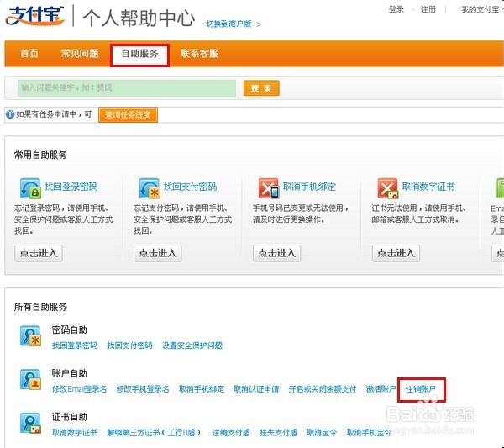Open the 取消手机绑定 phone icon

(x=269, y=188)
